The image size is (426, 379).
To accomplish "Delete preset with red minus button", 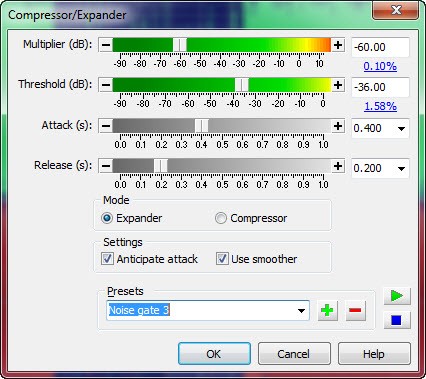I will click(355, 310).
